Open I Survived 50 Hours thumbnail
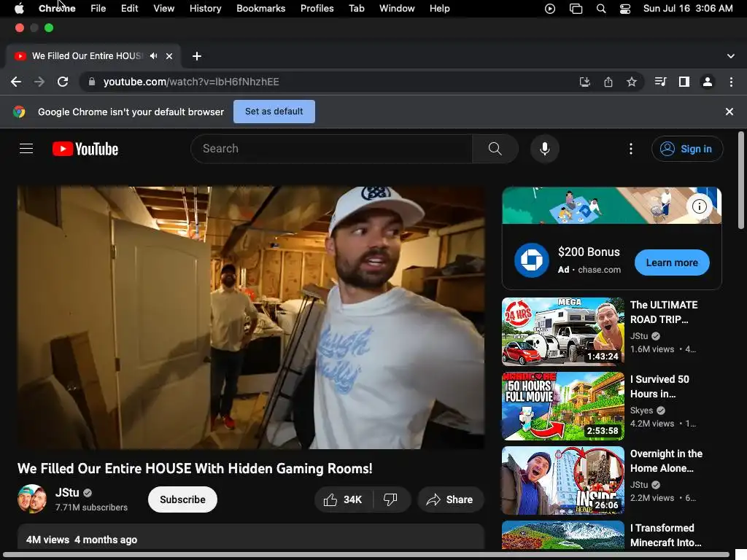The width and height of the screenshot is (747, 560). point(562,405)
